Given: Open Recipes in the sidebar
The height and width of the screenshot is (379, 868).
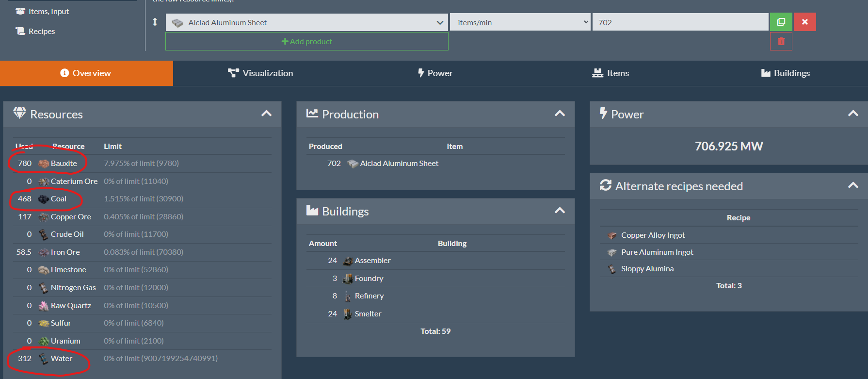Looking at the screenshot, I should coord(35,31).
